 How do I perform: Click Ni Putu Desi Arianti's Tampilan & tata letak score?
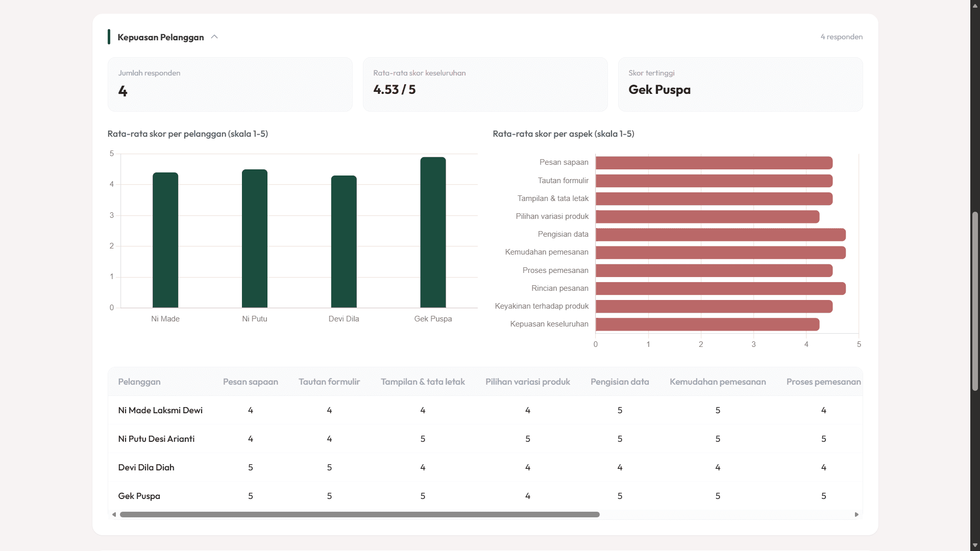(423, 439)
